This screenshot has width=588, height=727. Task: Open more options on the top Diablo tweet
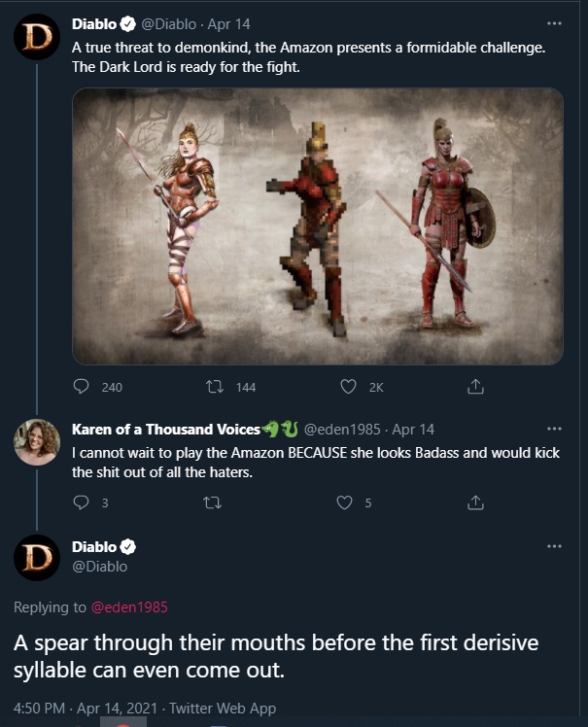pos(554,22)
